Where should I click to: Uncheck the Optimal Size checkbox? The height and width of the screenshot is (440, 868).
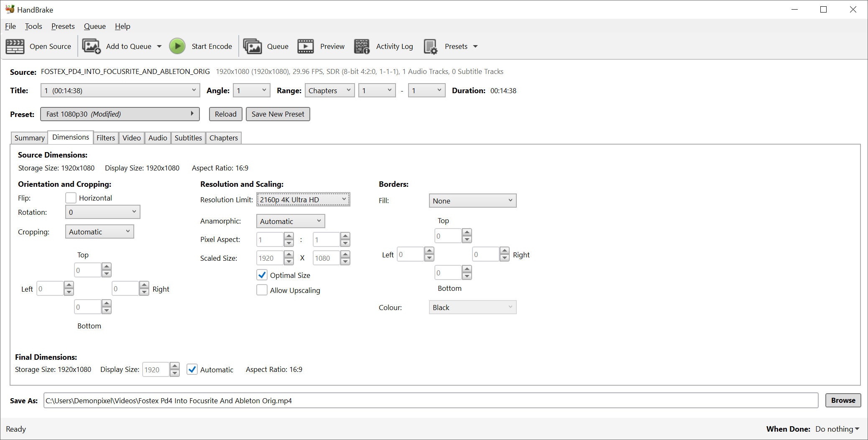pyautogui.click(x=262, y=275)
